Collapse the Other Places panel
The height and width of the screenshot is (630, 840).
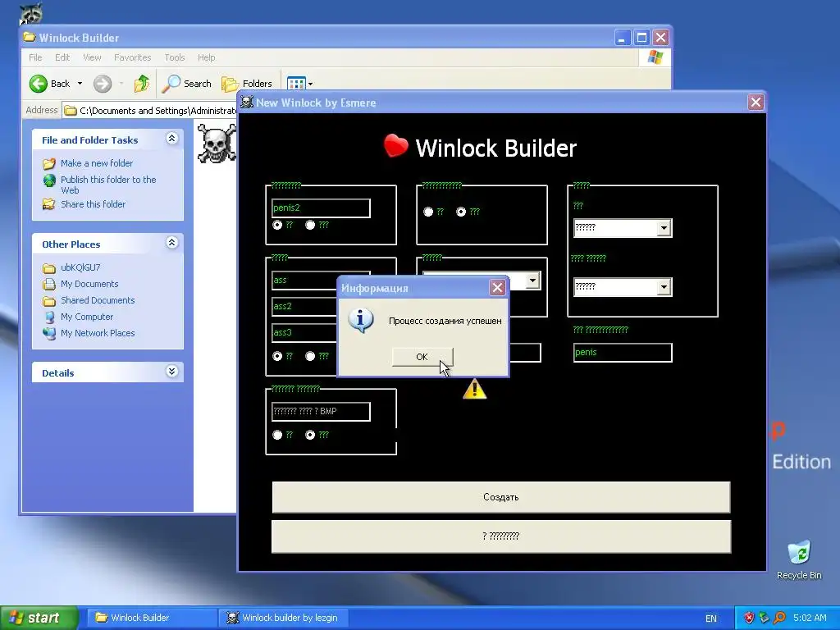point(171,243)
